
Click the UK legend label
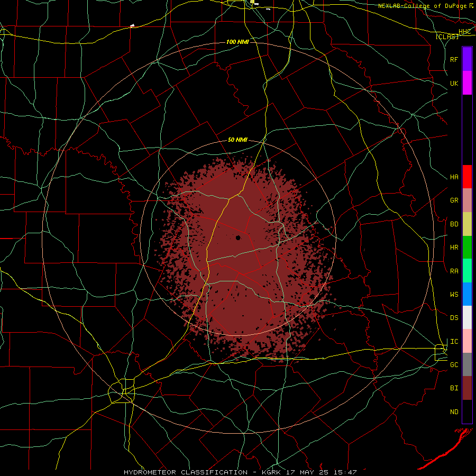pos(454,83)
